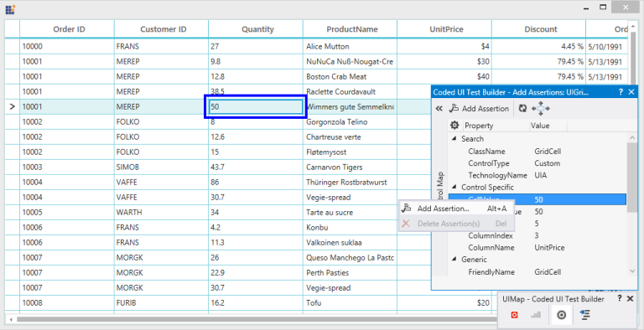The image size is (644, 330).
Task: Click the row selector arrow of the current row
Action: click(13, 106)
